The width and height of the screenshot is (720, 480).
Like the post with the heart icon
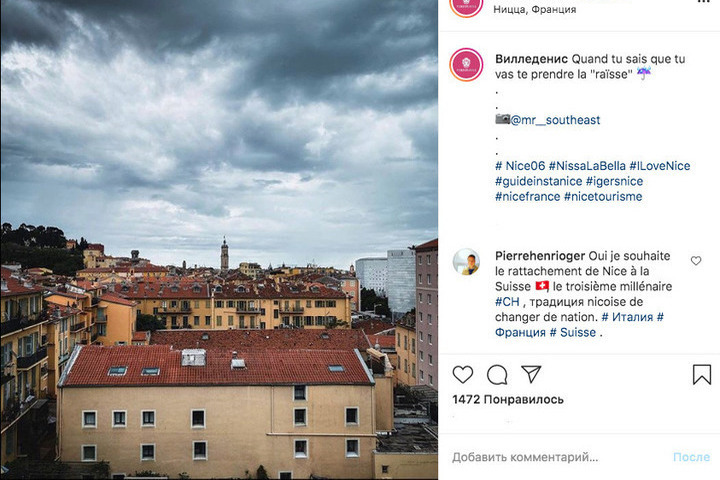click(462, 374)
